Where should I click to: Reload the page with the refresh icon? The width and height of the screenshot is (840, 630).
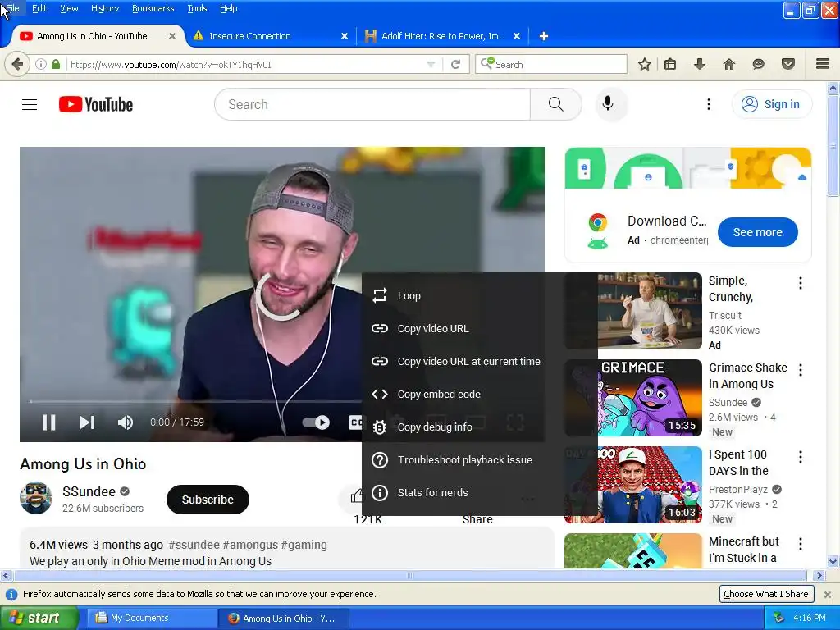coord(456,64)
